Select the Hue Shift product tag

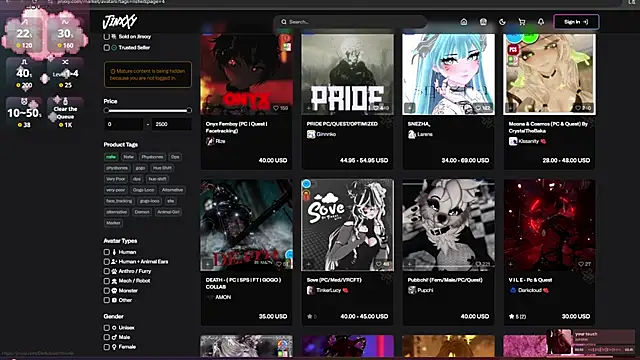(162, 168)
